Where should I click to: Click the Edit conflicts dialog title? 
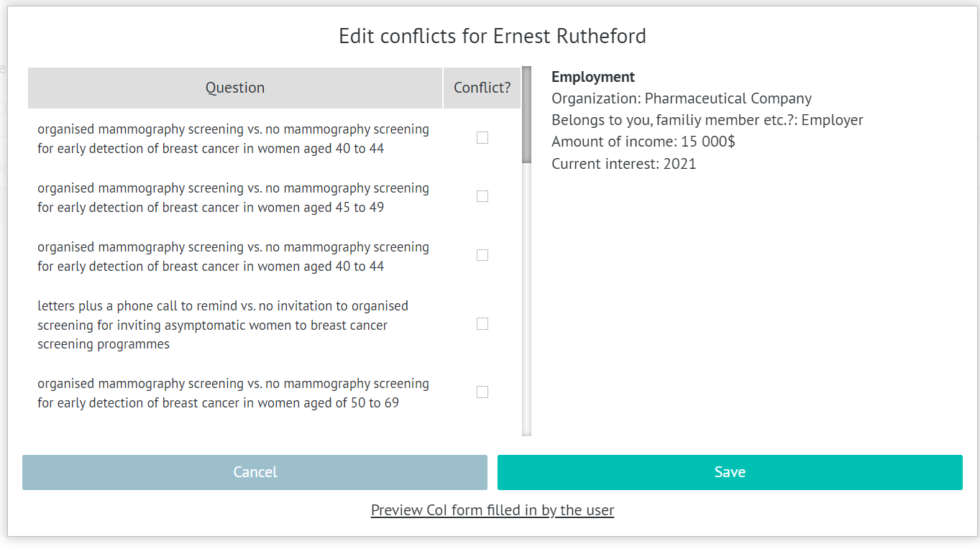pyautogui.click(x=492, y=35)
